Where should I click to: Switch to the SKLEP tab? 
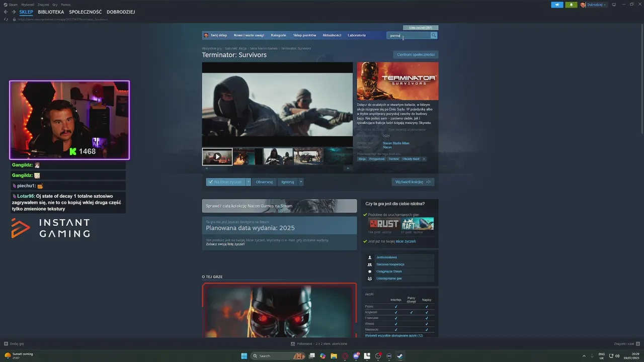26,12
